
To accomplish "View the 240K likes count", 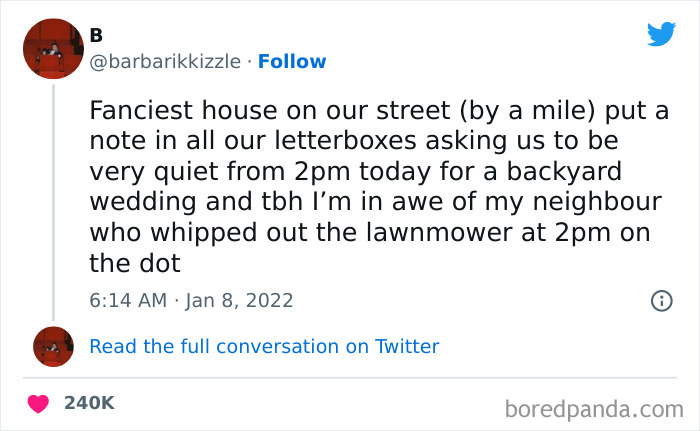I will click(x=89, y=403).
